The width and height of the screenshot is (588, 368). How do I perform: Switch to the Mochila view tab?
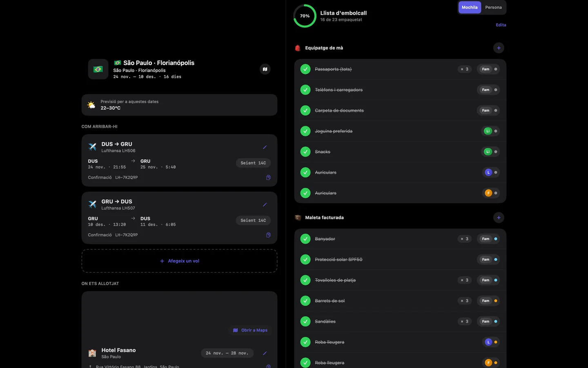(x=470, y=7)
